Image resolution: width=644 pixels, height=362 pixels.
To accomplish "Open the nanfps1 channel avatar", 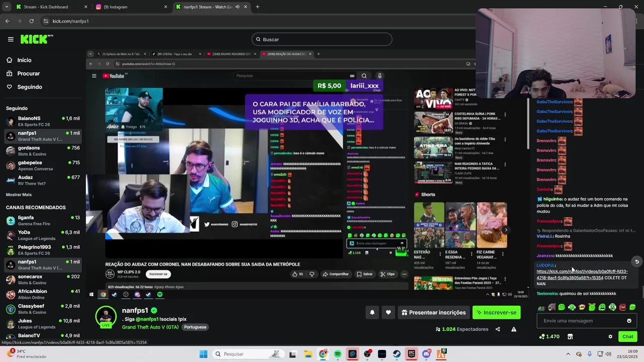I will click(x=106, y=316).
